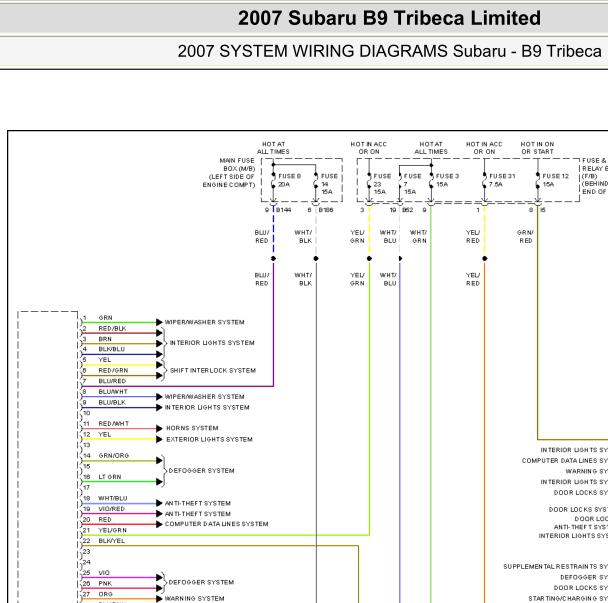
Task: Select pin 8 "BLU/WHT" wire label
Action: pyautogui.click(x=112, y=392)
